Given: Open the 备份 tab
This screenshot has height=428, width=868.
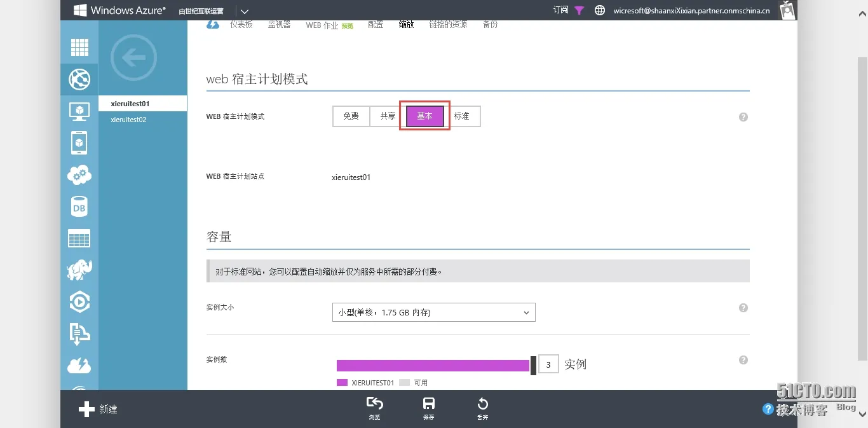Looking at the screenshot, I should [490, 24].
